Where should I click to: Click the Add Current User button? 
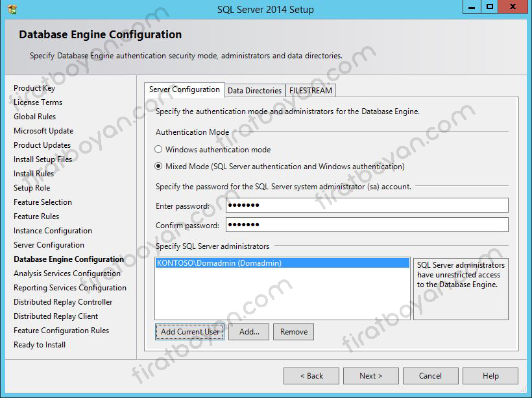click(189, 331)
